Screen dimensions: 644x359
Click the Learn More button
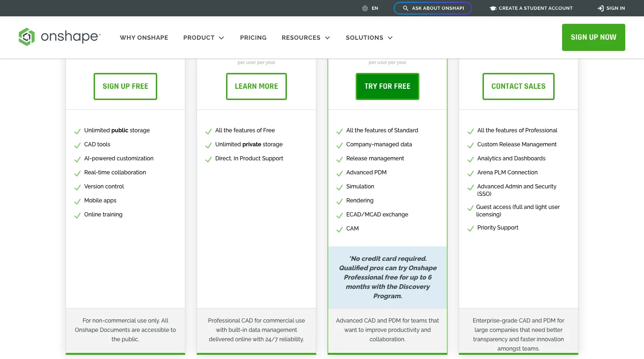(256, 86)
